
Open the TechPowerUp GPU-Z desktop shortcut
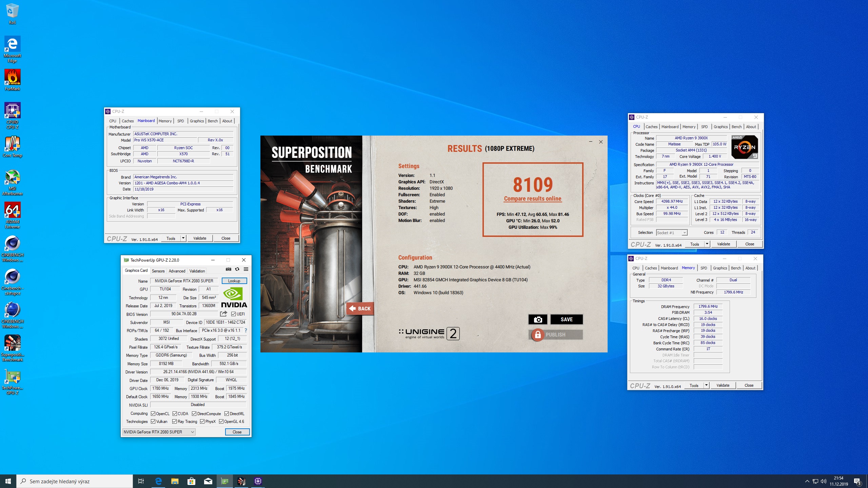tap(12, 382)
